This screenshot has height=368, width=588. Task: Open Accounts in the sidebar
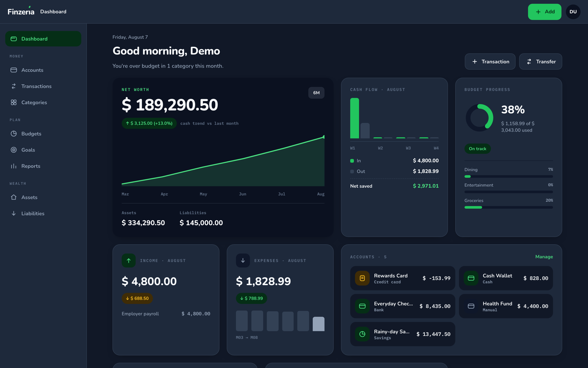(43, 70)
